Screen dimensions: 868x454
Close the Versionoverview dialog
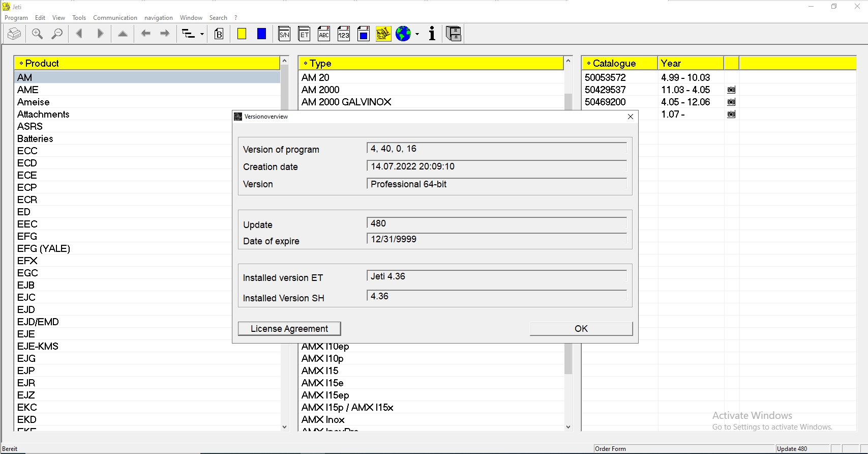(x=631, y=117)
